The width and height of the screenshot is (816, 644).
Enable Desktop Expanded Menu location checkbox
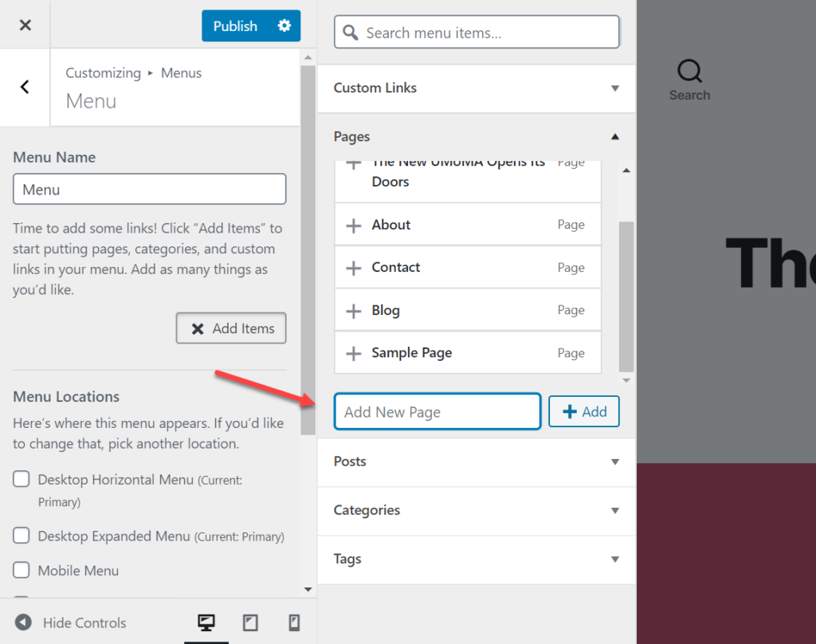[22, 535]
